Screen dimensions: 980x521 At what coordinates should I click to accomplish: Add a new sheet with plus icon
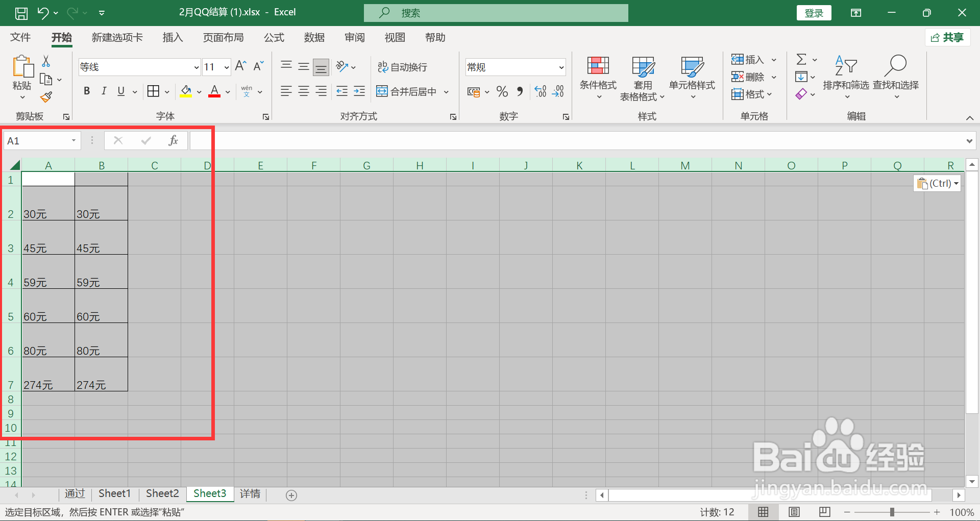(291, 495)
